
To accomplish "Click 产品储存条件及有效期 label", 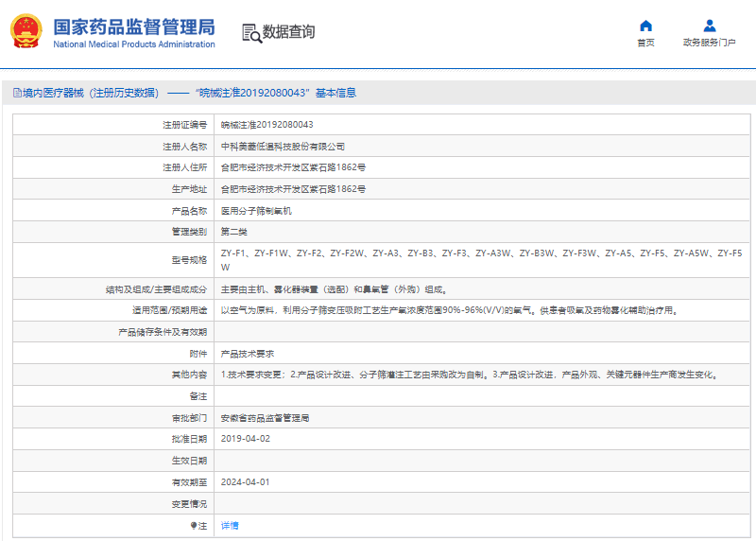I will click(x=163, y=332).
